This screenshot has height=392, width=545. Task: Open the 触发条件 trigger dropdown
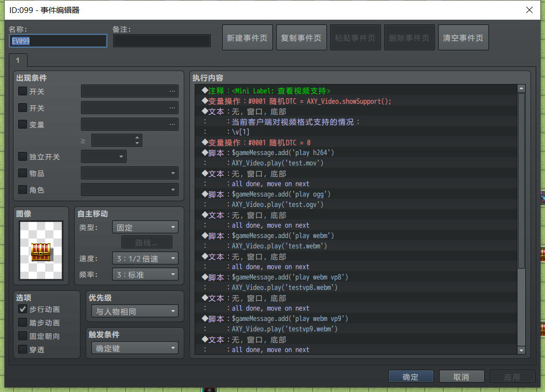(x=135, y=348)
